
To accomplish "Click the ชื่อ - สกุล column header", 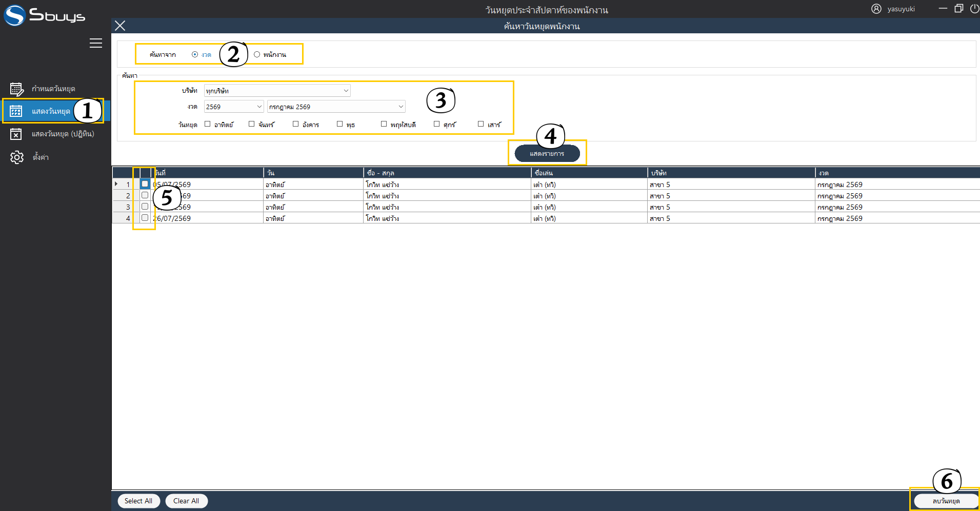I will click(x=447, y=173).
